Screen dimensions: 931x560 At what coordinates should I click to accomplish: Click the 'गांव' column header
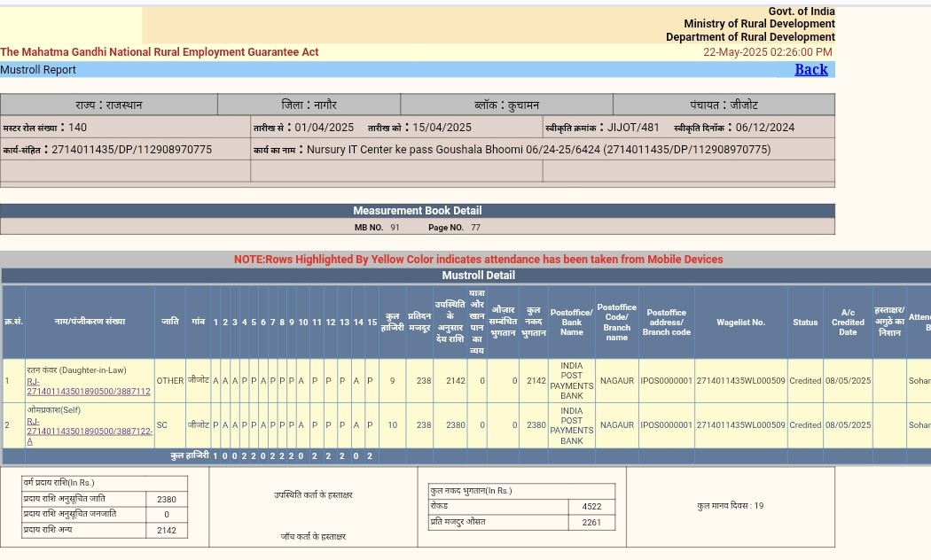tap(198, 322)
